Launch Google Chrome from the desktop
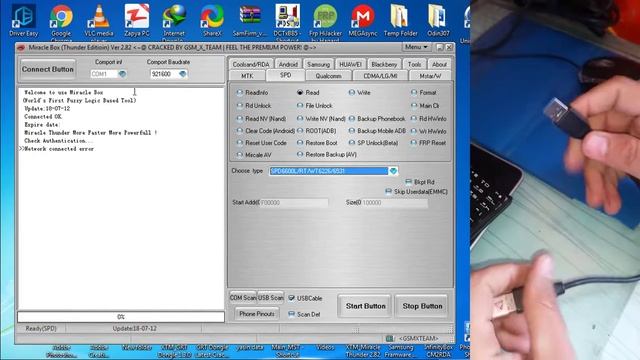This screenshot has height=360, width=640. [61, 21]
